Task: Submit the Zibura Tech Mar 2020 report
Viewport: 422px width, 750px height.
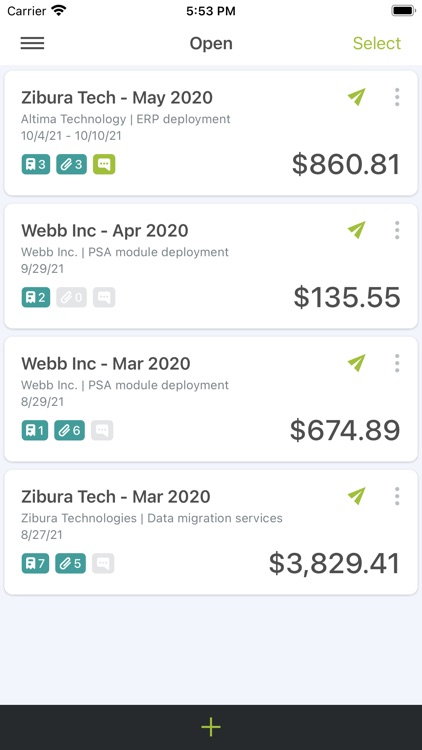Action: point(356,496)
